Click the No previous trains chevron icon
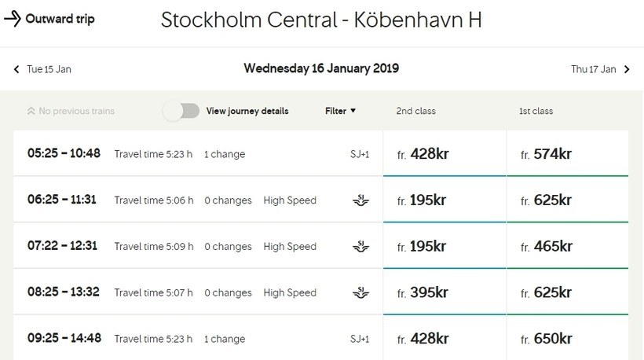Screen dimensions: 644x360 coord(31,111)
